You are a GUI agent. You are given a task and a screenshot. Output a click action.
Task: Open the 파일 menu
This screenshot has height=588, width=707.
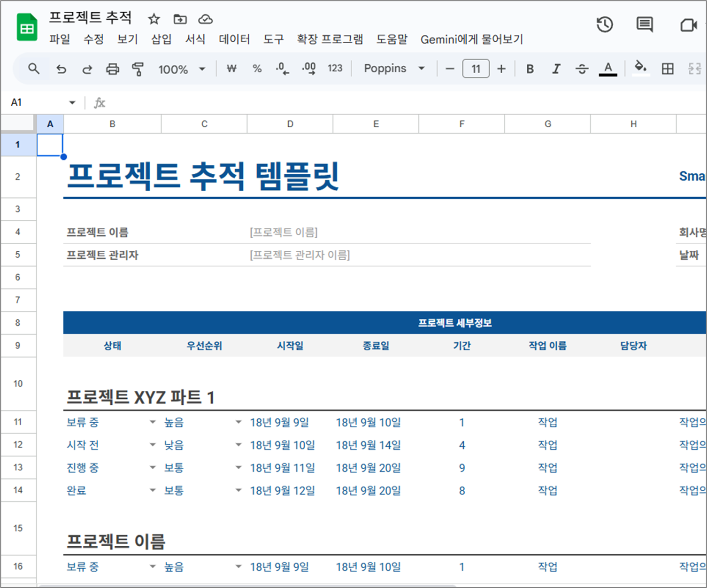(x=60, y=39)
